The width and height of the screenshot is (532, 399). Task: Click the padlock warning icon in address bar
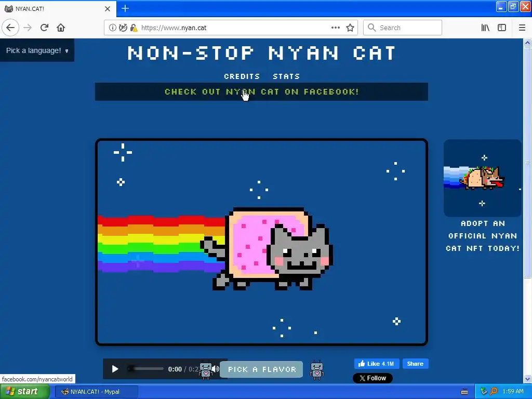[134, 28]
